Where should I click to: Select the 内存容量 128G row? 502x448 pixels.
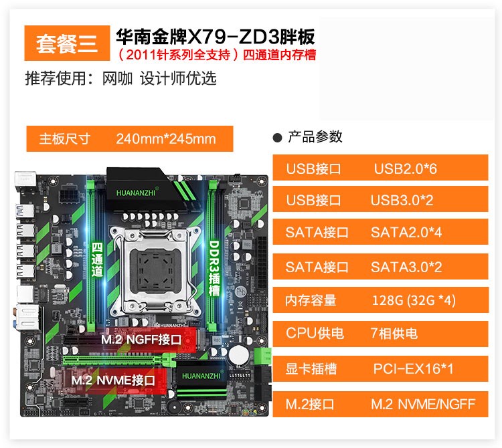380,300
